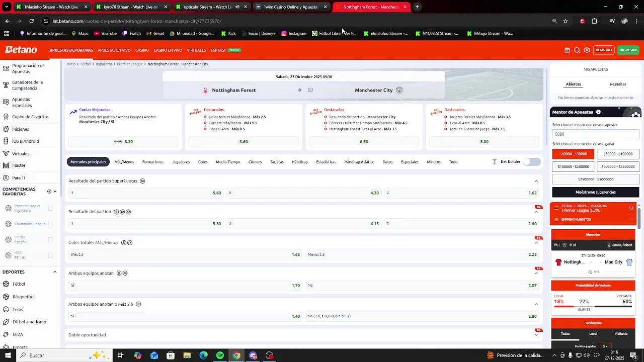Image resolution: width=644 pixels, height=362 pixels.
Task: Open Apuestas en Vivo in the top menu
Action: click(x=114, y=50)
